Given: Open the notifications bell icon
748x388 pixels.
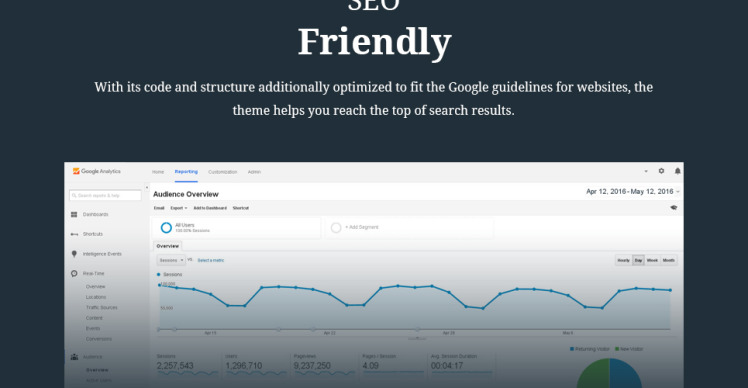Looking at the screenshot, I should [x=677, y=171].
